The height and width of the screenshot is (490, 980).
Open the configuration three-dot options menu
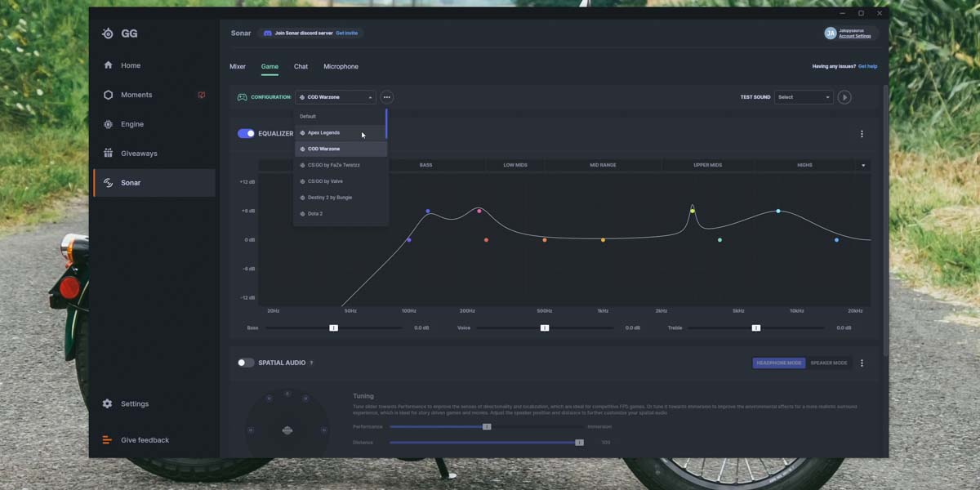(387, 97)
